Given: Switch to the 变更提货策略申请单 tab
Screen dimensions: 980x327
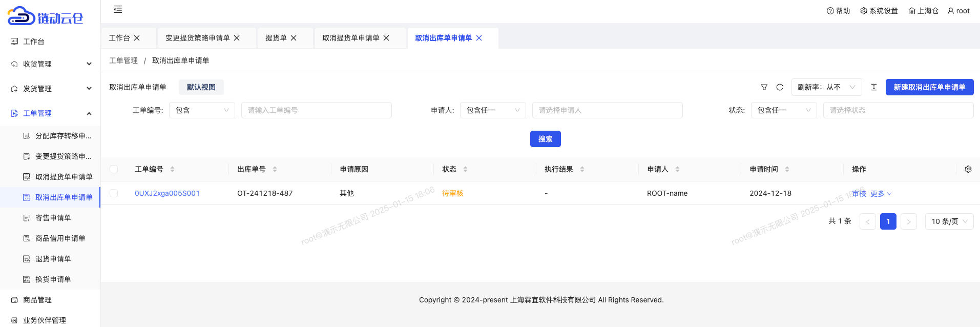Looking at the screenshot, I should point(197,38).
